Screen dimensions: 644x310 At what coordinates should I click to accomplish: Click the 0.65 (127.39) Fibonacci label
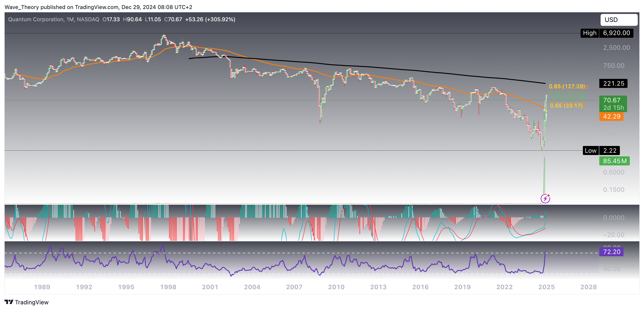[x=567, y=86]
